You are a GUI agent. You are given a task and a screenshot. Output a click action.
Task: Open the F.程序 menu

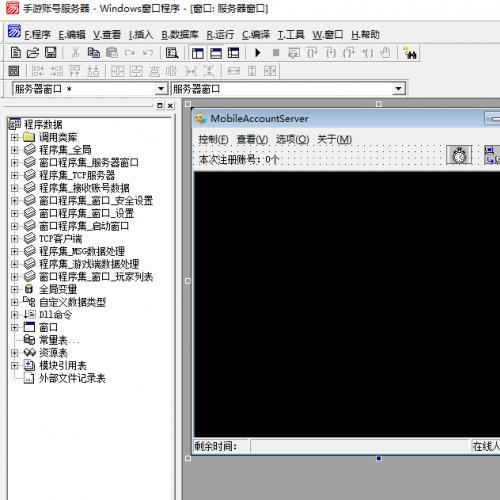coord(37,35)
